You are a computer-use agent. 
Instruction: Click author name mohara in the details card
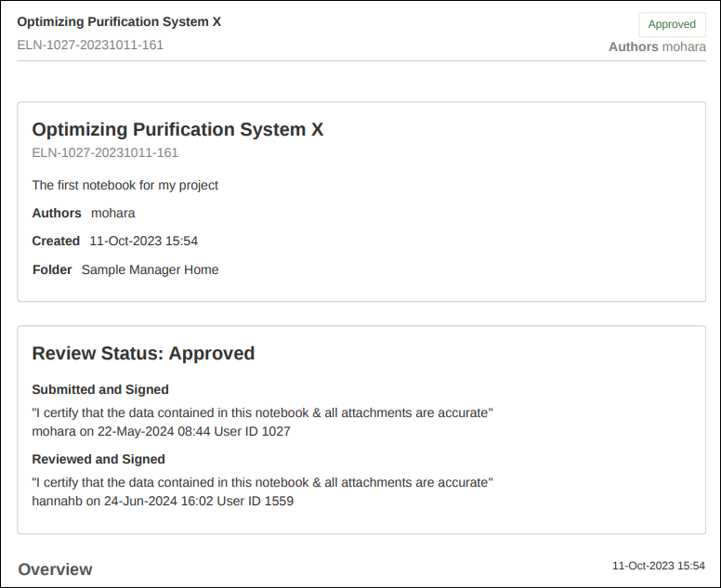tap(112, 213)
